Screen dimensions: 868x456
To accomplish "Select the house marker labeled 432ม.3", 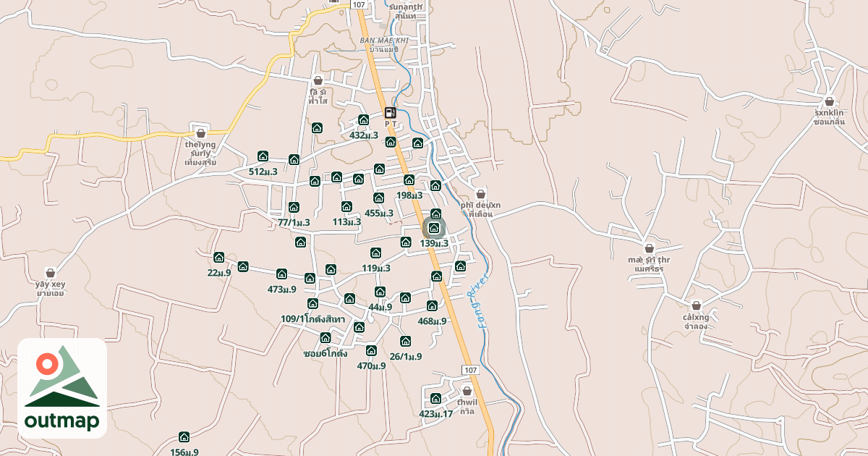I will (363, 120).
